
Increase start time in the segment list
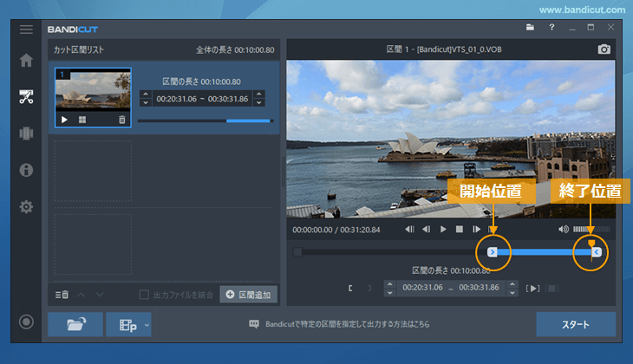[146, 94]
